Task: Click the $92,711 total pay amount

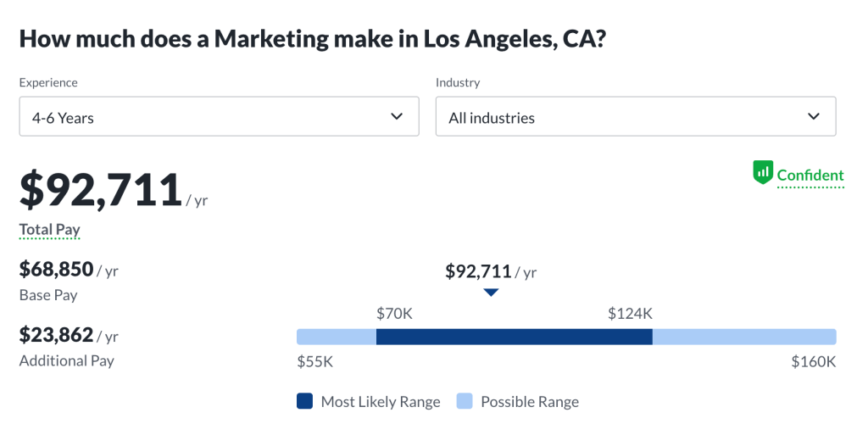Action: 100,190
